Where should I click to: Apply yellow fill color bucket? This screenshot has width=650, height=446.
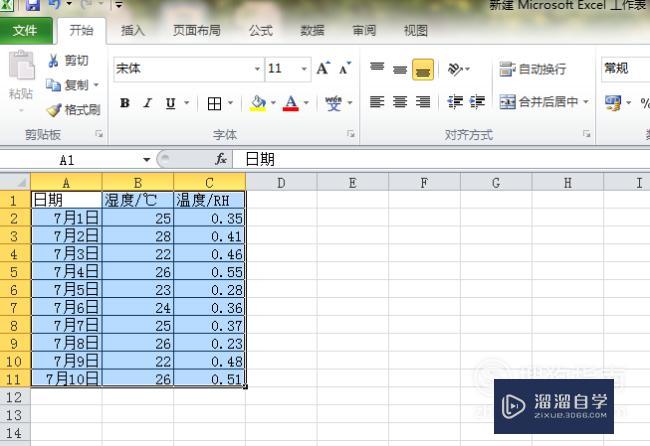pyautogui.click(x=258, y=103)
